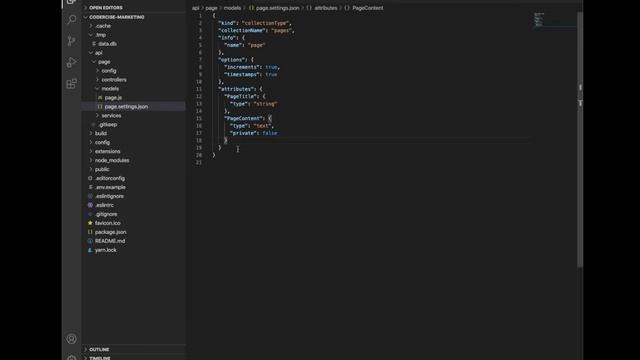640x360 pixels.
Task: Open the README.md file
Action: 110,241
